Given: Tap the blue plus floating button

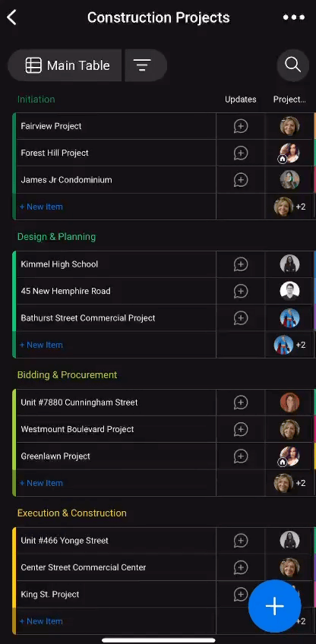Looking at the screenshot, I should 274,606.
